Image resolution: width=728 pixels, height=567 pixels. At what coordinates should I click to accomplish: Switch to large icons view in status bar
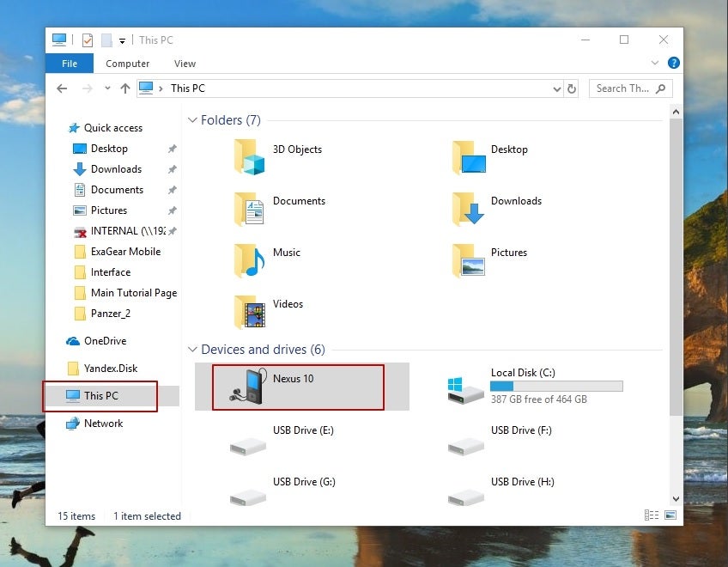coord(670,515)
